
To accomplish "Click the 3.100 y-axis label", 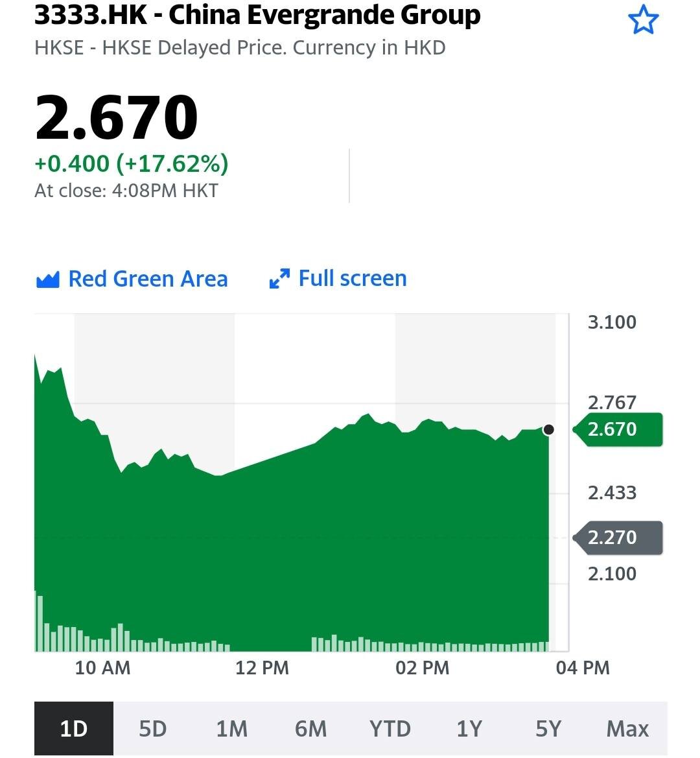I will pos(612,322).
